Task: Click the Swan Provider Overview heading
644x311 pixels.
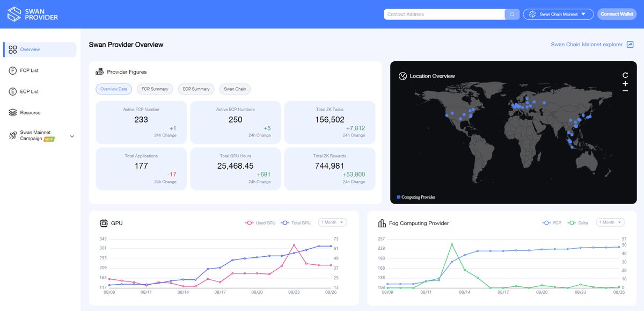Action: tap(126, 45)
